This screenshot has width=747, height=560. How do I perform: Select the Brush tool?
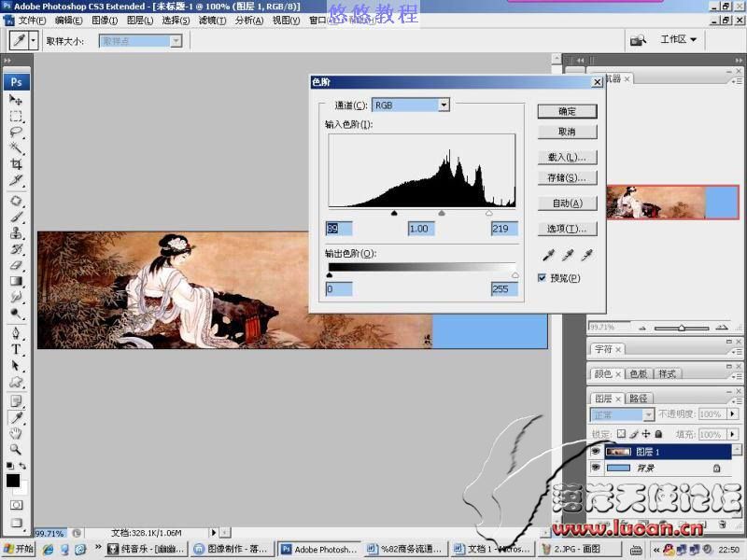[x=16, y=217]
